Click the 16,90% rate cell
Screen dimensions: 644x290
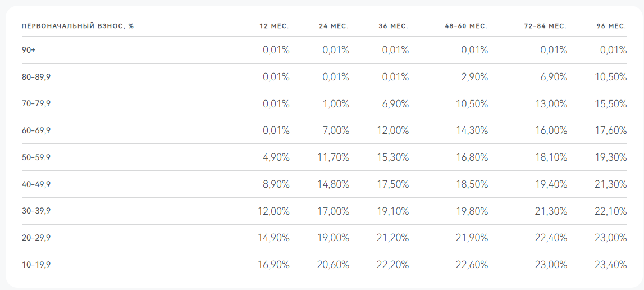point(273,265)
